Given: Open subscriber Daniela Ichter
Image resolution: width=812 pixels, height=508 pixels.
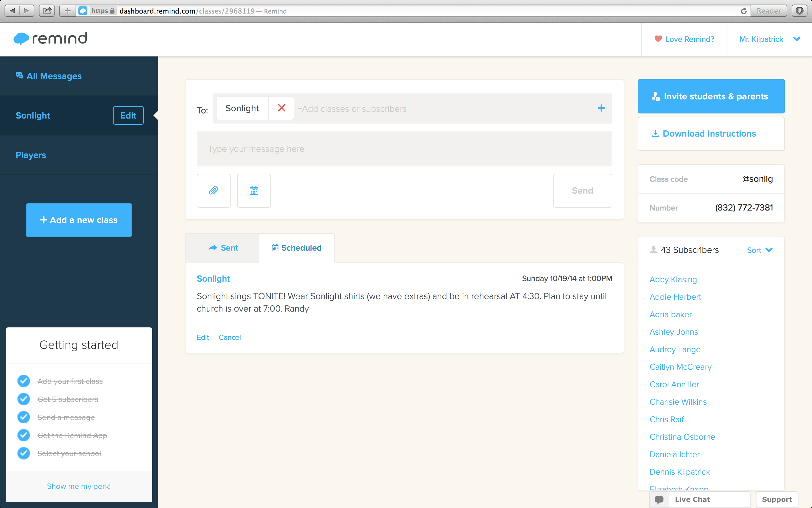Looking at the screenshot, I should click(674, 454).
